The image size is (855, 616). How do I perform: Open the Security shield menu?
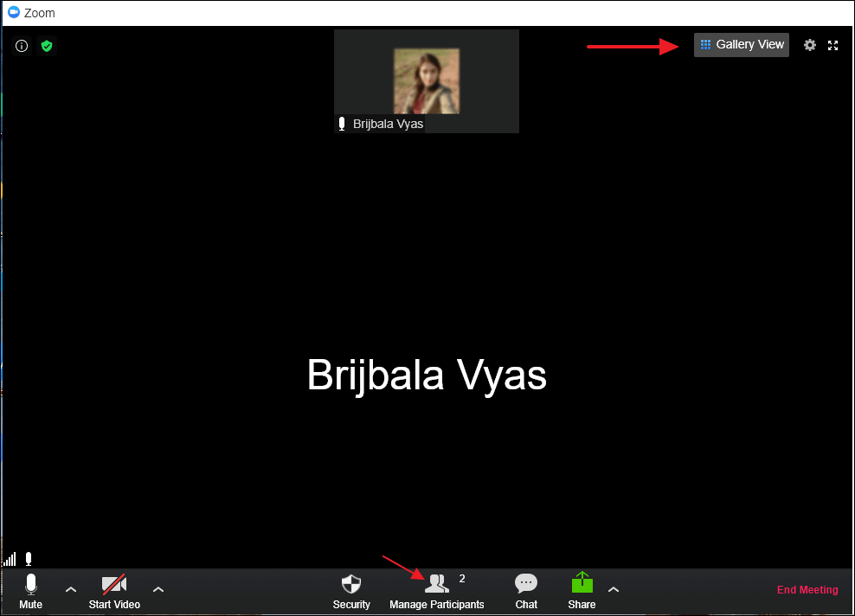point(351,591)
